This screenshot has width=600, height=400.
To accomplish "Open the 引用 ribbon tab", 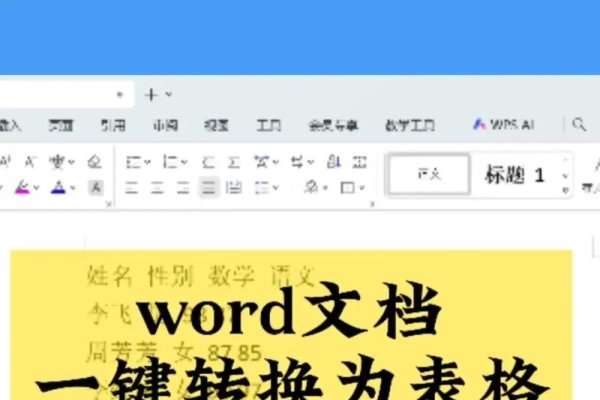I will click(x=113, y=125).
